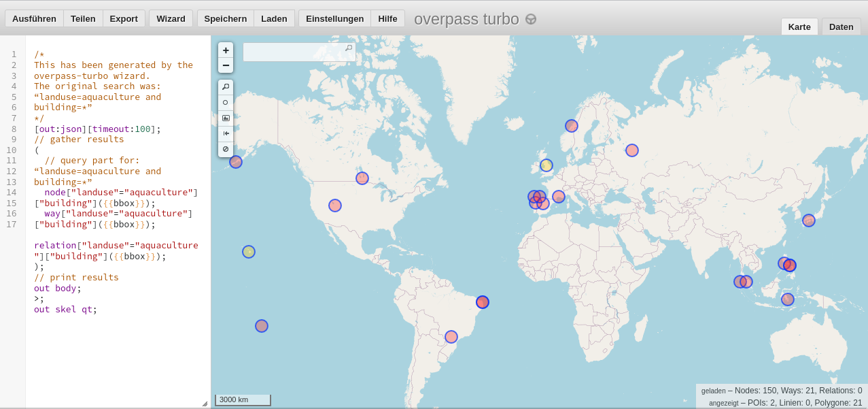Select the marker near northern Italy

click(x=559, y=197)
